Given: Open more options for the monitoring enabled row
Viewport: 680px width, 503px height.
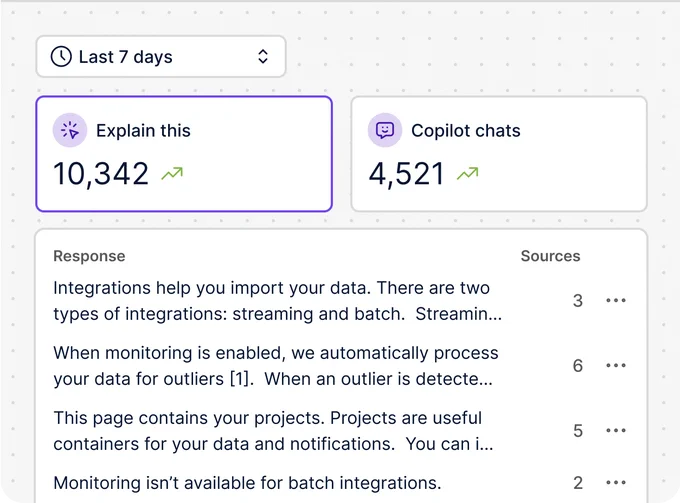Looking at the screenshot, I should tap(616, 365).
